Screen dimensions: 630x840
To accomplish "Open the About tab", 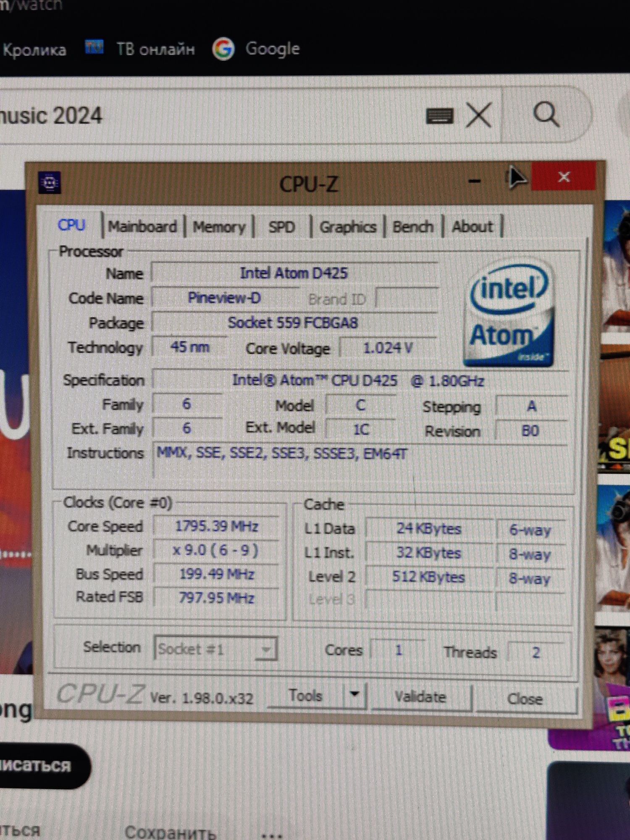I will tap(472, 227).
